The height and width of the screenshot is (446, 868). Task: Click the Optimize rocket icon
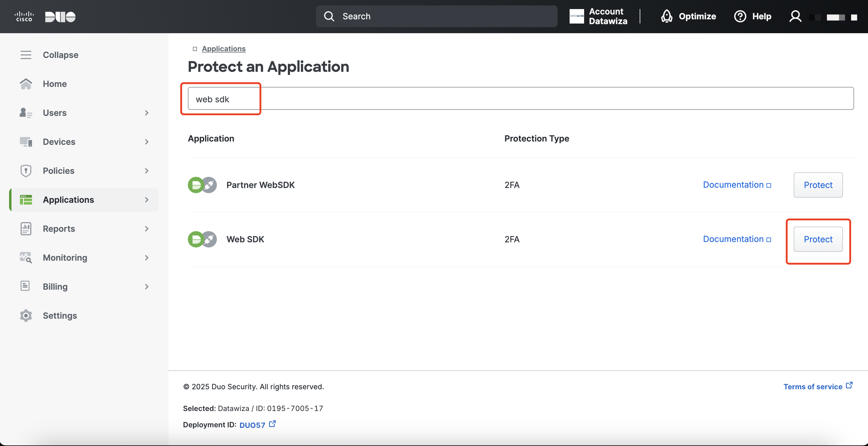(x=666, y=16)
